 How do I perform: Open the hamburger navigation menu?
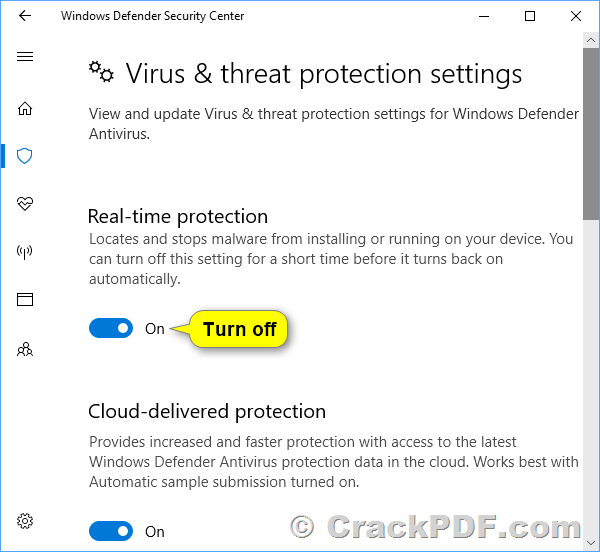click(25, 57)
